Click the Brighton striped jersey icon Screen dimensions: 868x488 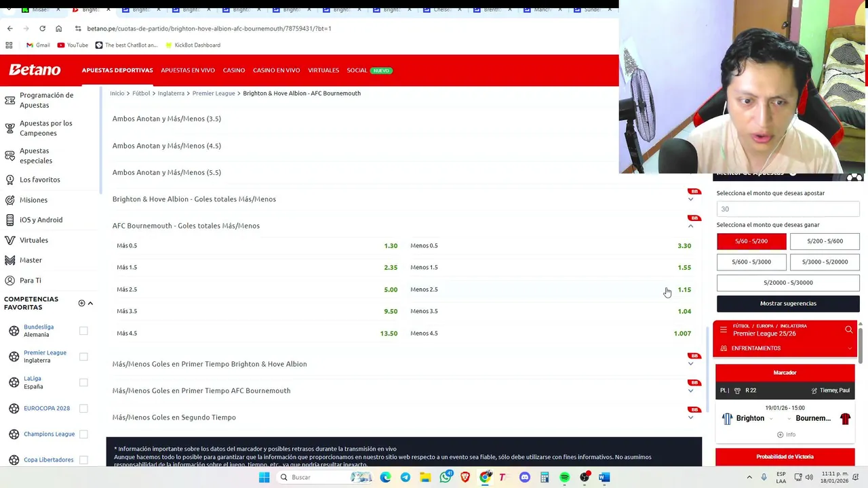(x=727, y=418)
